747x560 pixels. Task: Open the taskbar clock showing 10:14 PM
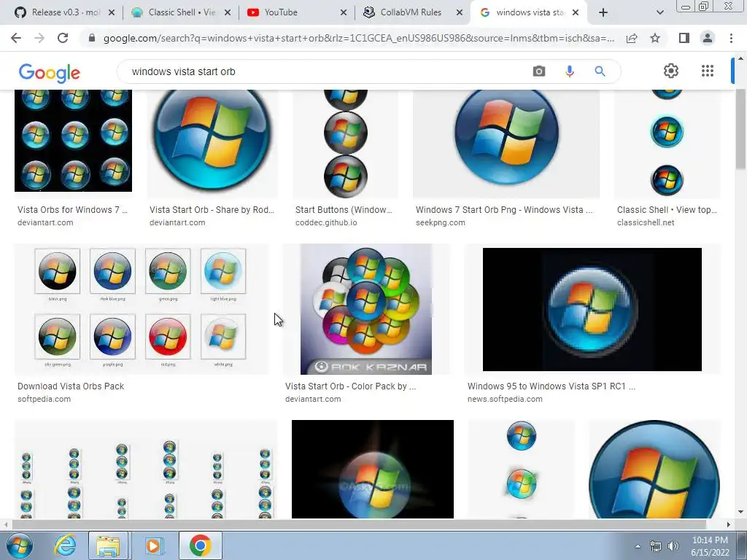(x=710, y=546)
